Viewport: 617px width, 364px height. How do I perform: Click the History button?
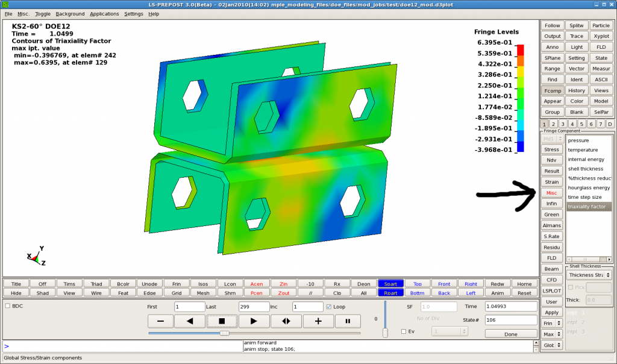[x=577, y=90]
